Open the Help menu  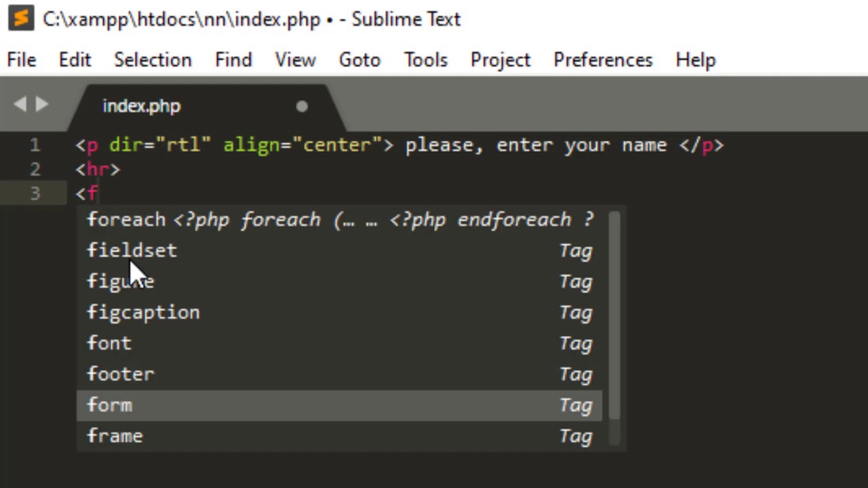pyautogui.click(x=696, y=60)
